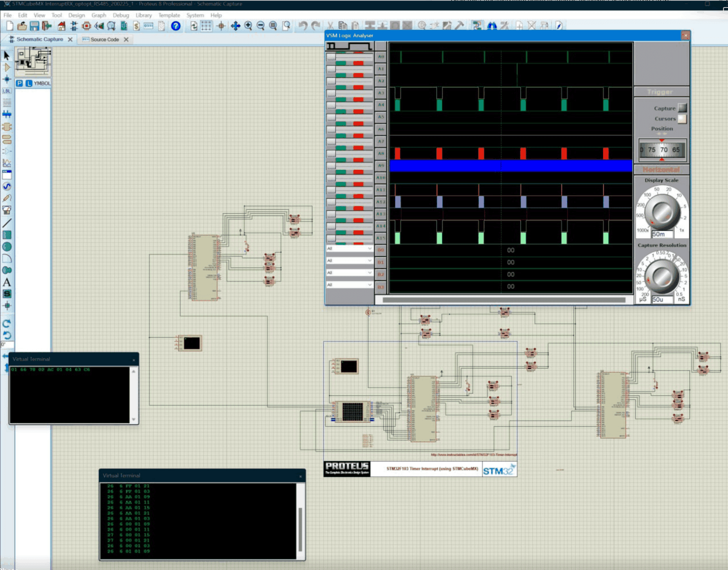This screenshot has height=570, width=728.
Task: Click the Copy to clipboard icon
Action: tap(343, 26)
